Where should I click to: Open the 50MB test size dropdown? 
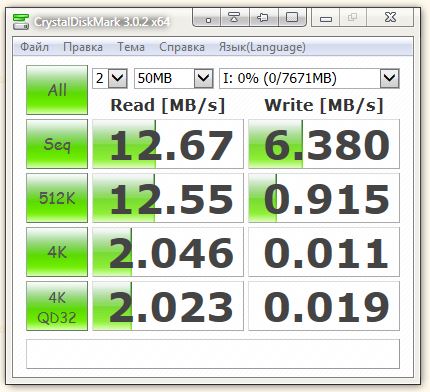(203, 79)
